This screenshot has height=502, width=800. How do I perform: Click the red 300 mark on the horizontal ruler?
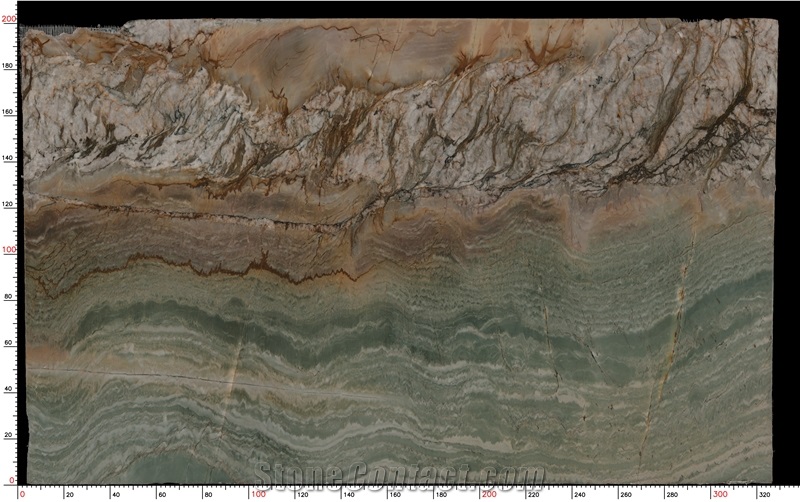click(x=720, y=494)
